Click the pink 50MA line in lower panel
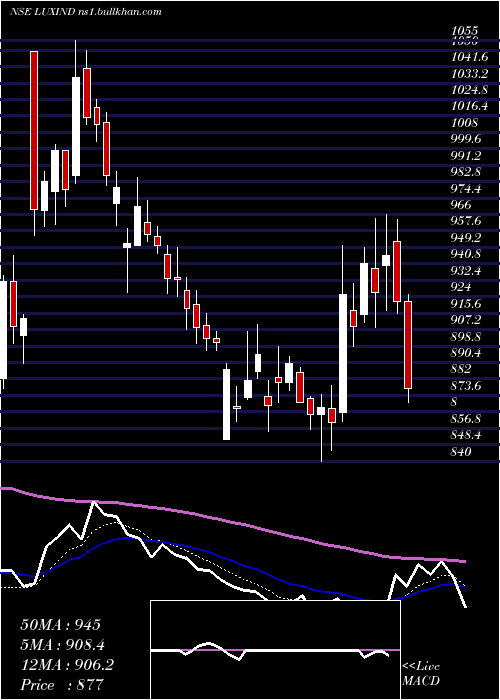 pyautogui.click(x=232, y=521)
